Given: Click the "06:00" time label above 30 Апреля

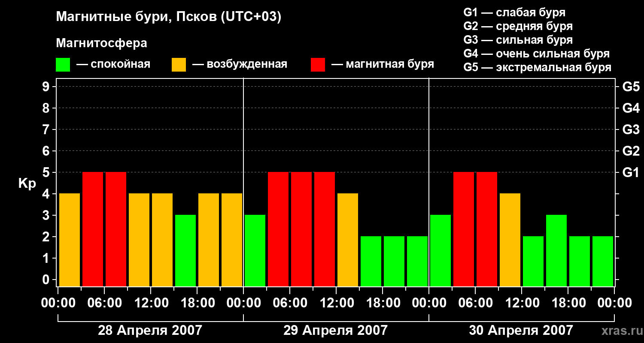Looking at the screenshot, I should [x=475, y=303].
